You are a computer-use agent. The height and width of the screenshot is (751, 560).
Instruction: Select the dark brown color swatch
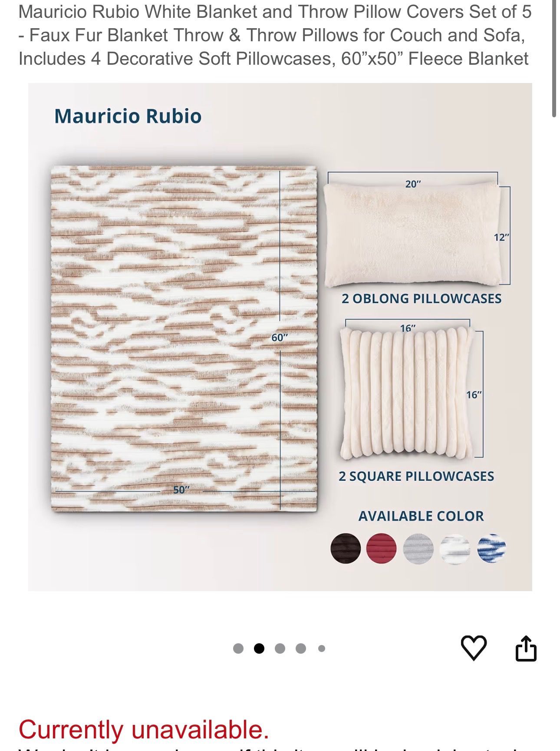(x=346, y=549)
